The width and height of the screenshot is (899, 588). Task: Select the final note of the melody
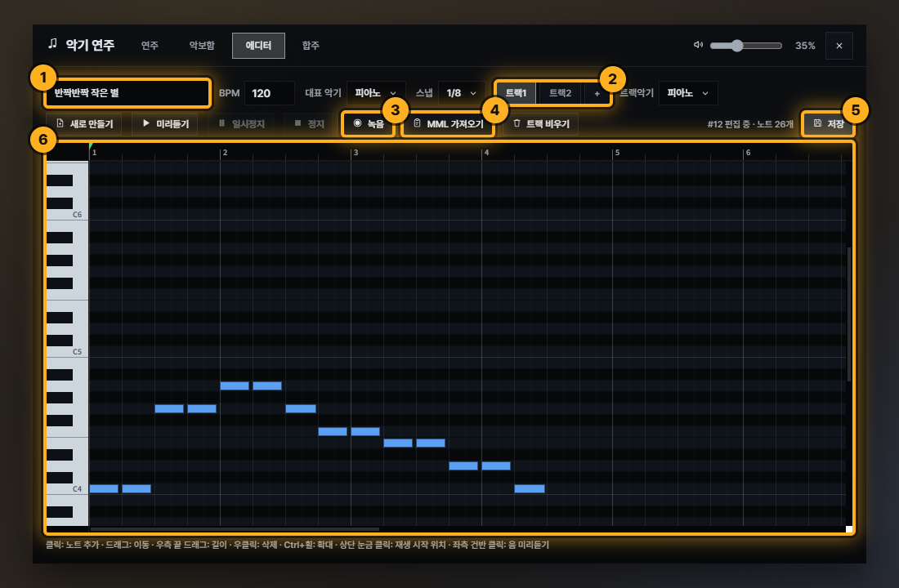(x=530, y=489)
